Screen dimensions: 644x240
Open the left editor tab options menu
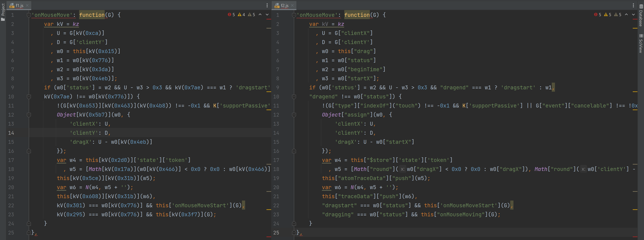(267, 5)
